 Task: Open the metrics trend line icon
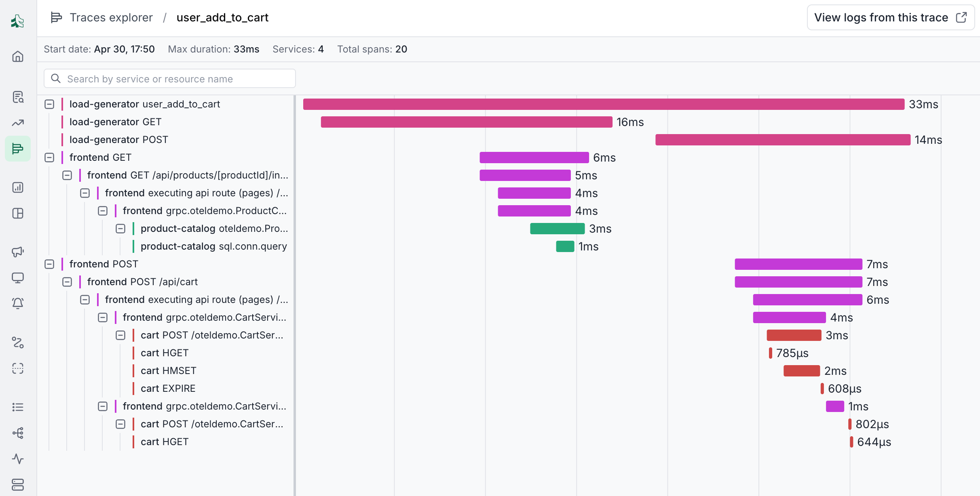pos(18,123)
